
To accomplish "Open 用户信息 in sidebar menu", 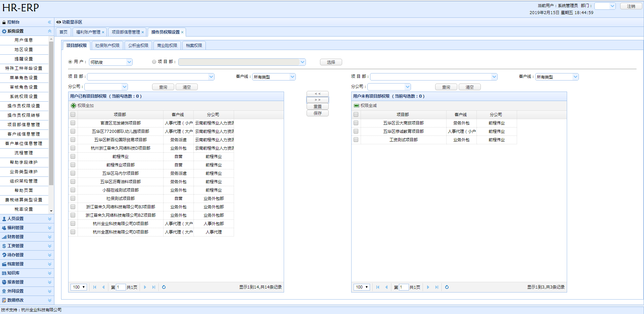I will tap(24, 40).
